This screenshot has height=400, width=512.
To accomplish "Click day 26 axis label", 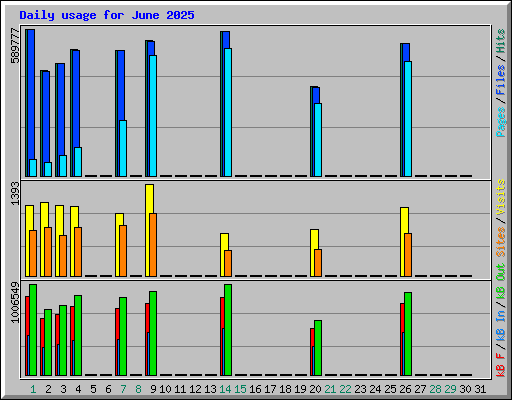I will [405, 389].
